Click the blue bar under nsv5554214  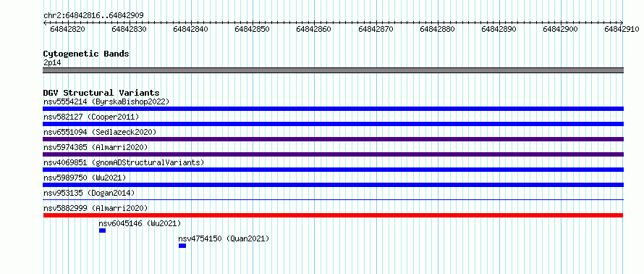[333, 109]
